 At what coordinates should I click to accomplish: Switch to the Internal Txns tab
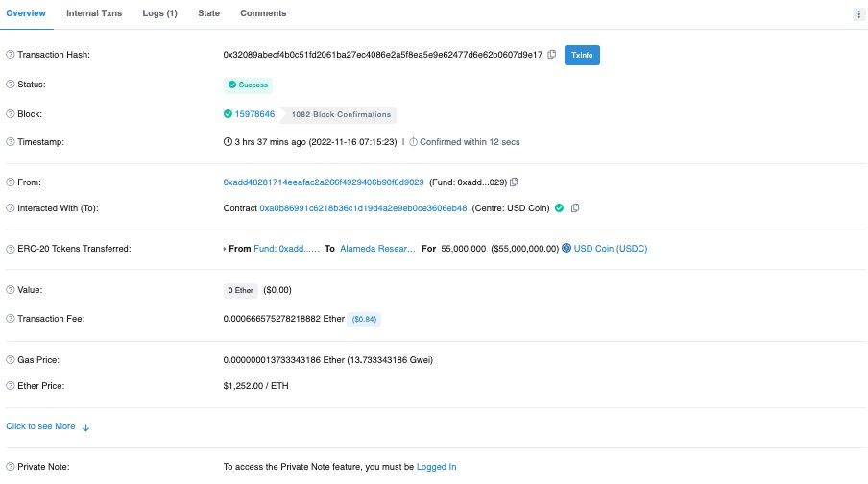coord(93,13)
